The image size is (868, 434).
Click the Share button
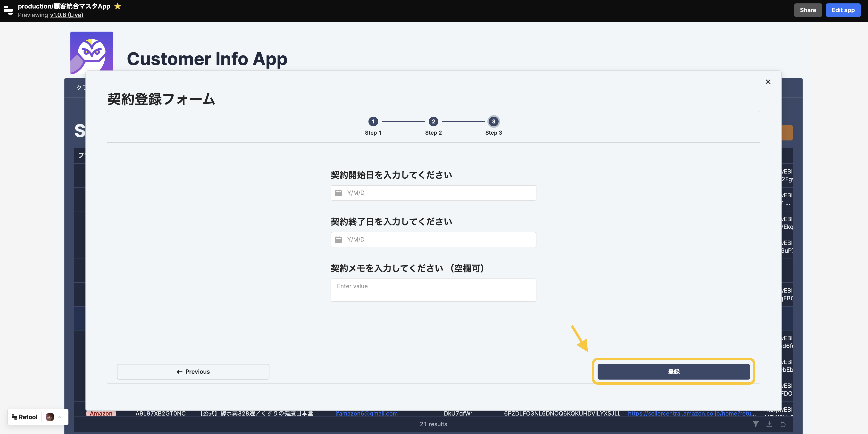coord(808,10)
